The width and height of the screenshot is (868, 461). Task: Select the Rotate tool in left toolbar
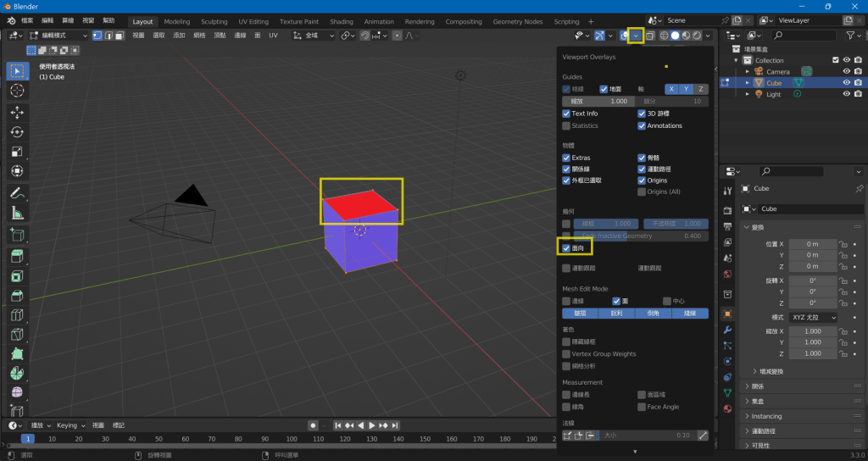pos(17,131)
